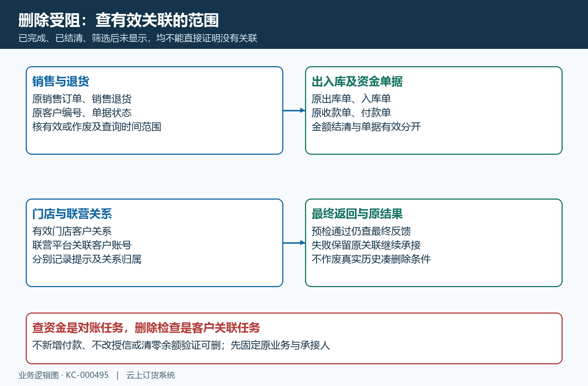Image resolution: width=588 pixels, height=386 pixels.
Task: Click the line 有效门店客户关系
Action: pyautogui.click(x=72, y=231)
